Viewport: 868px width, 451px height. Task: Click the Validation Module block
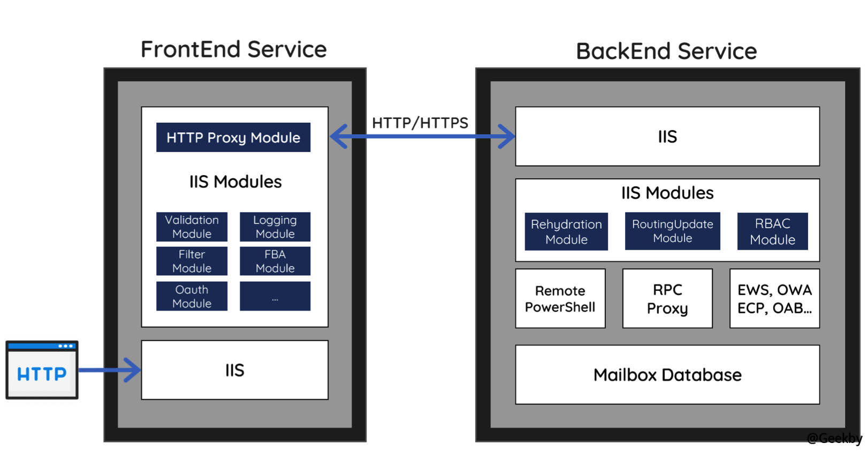tap(192, 227)
